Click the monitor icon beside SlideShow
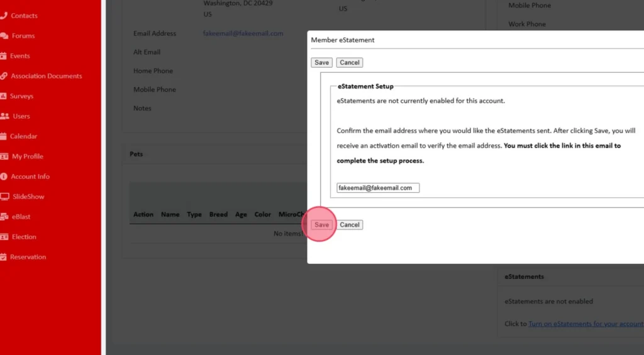 pyautogui.click(x=4, y=197)
